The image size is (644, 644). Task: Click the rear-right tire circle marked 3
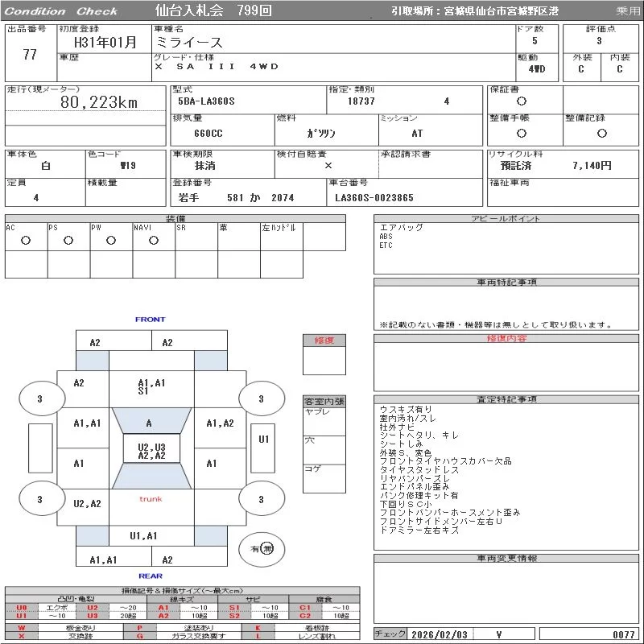pos(261,499)
